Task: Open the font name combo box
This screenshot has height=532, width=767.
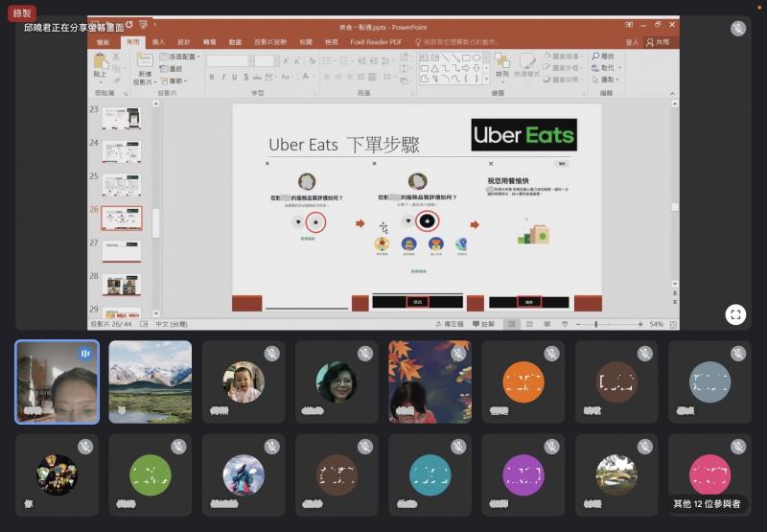Action: pos(230,60)
